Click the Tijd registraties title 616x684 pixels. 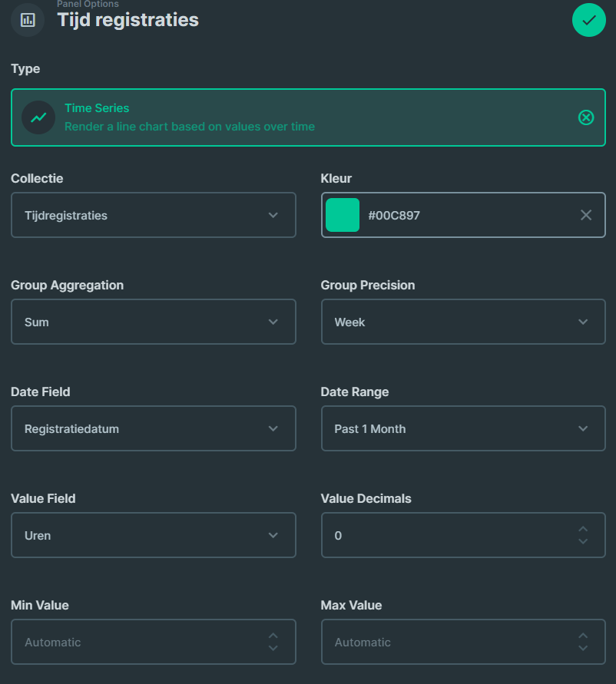128,20
